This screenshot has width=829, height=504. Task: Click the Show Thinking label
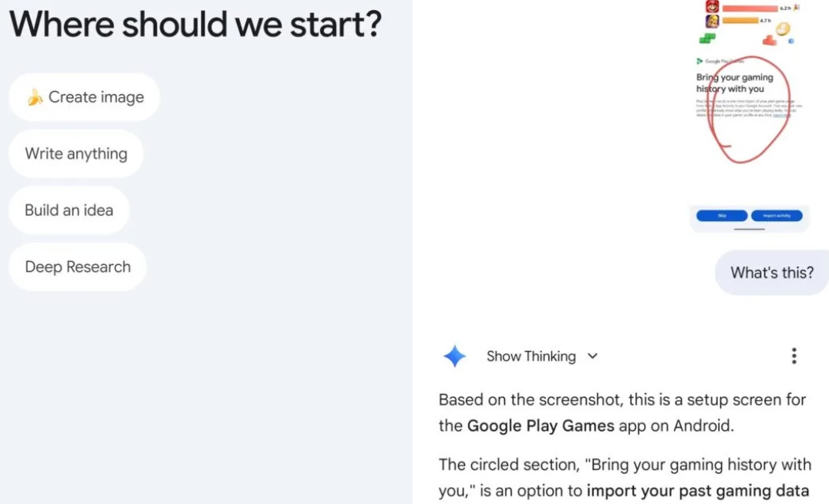531,356
